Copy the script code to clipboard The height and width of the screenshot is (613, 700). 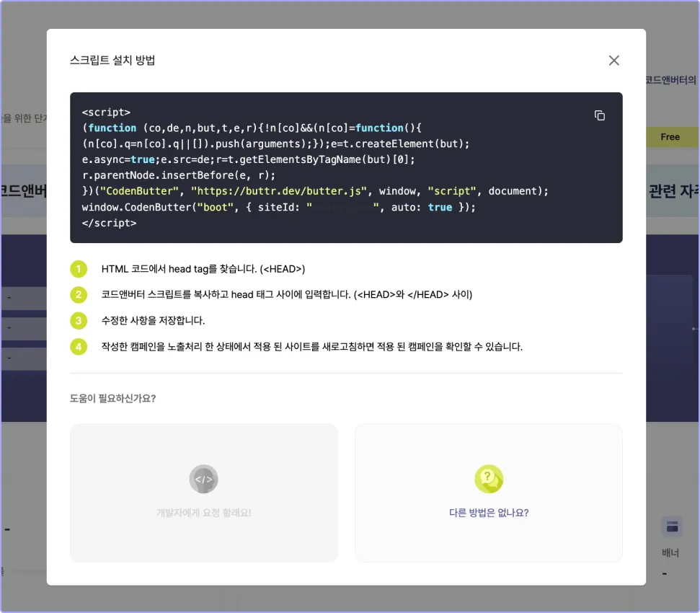[x=600, y=115]
